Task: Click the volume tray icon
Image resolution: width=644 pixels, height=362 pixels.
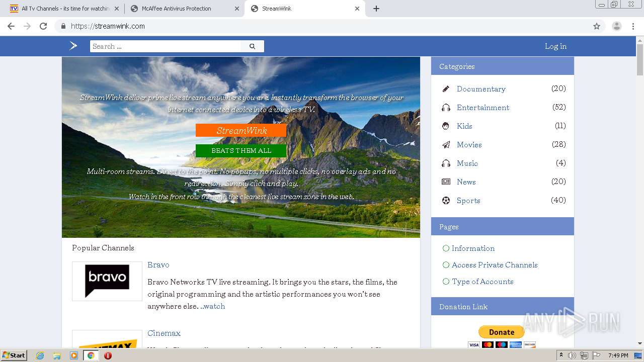Action: click(x=572, y=355)
